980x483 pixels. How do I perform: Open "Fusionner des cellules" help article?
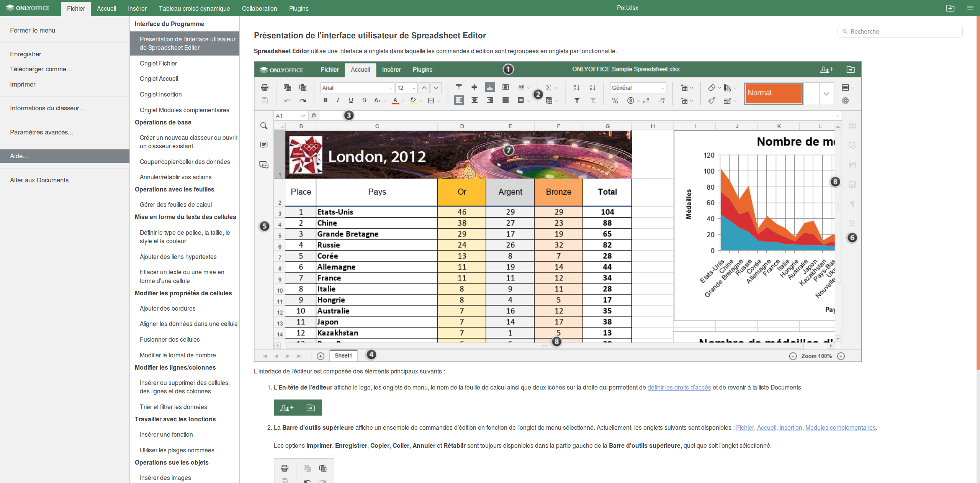(x=170, y=339)
